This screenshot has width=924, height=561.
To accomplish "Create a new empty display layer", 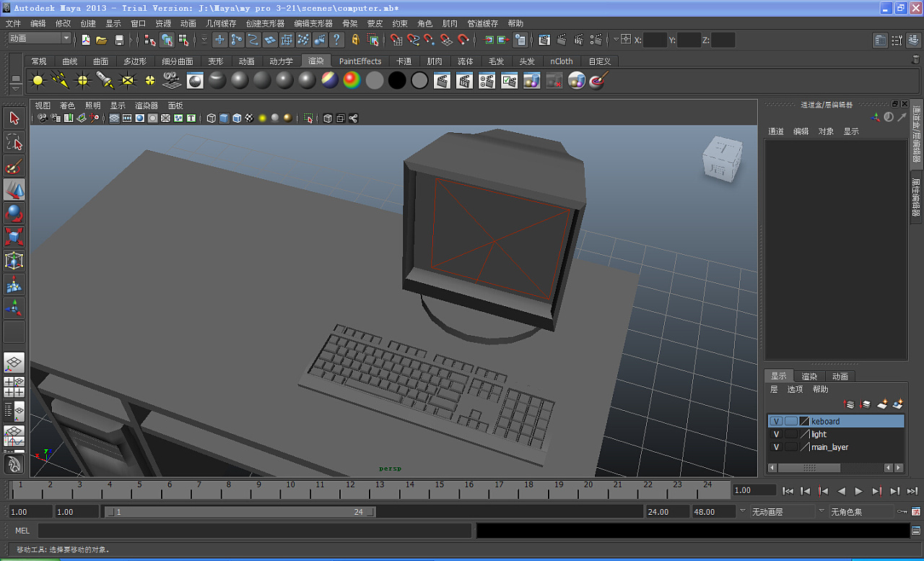I will coord(882,404).
